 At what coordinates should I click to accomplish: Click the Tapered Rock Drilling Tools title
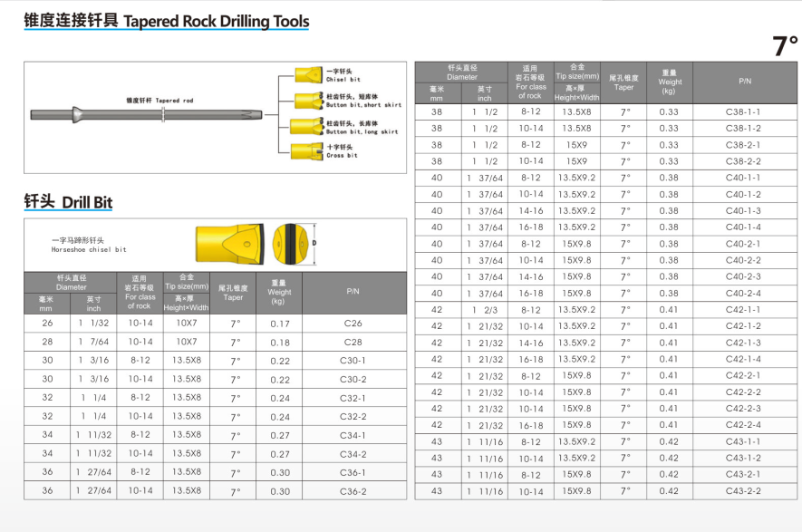(x=166, y=21)
